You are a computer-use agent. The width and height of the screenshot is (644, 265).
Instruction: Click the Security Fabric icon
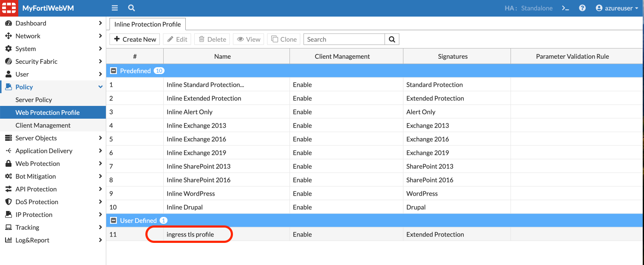[9, 62]
